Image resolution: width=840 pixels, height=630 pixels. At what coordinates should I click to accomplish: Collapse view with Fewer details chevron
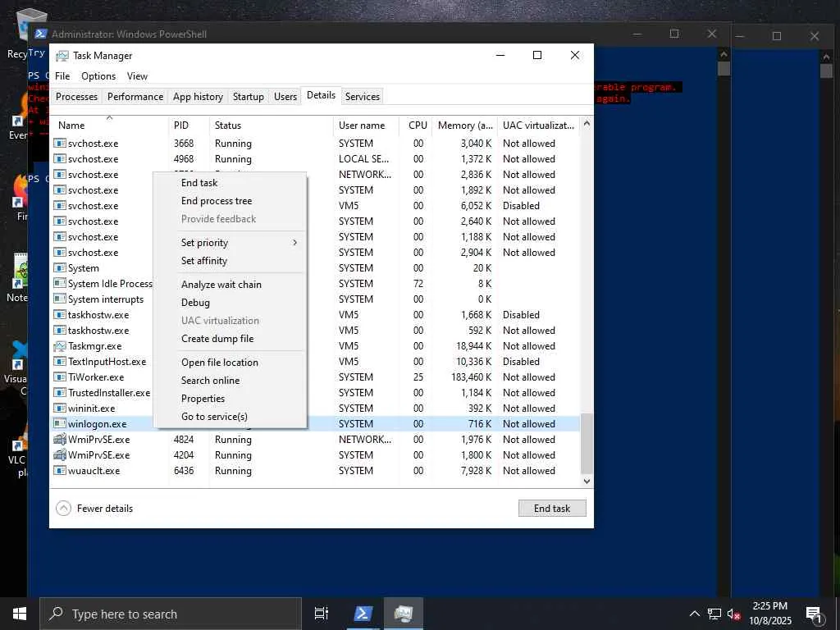click(x=63, y=509)
